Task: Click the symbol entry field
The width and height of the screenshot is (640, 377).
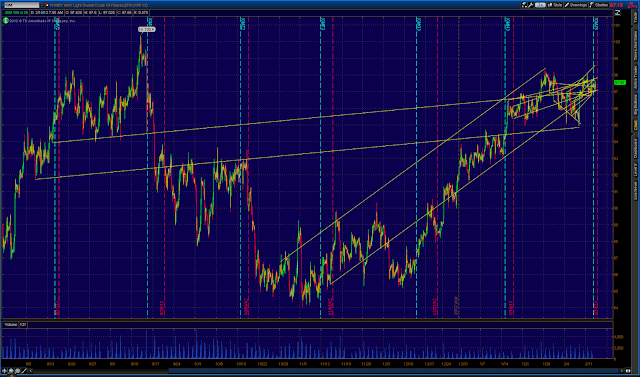Action: [x=22, y=5]
